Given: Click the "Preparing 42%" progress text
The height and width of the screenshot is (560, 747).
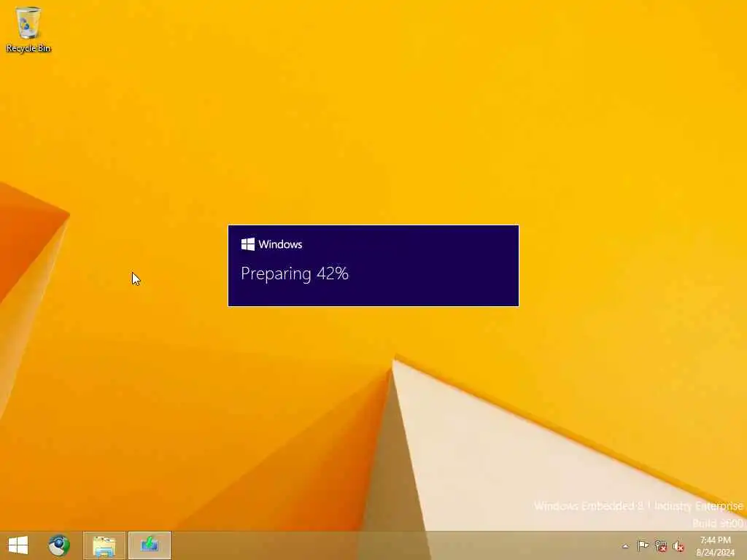Looking at the screenshot, I should 295,274.
